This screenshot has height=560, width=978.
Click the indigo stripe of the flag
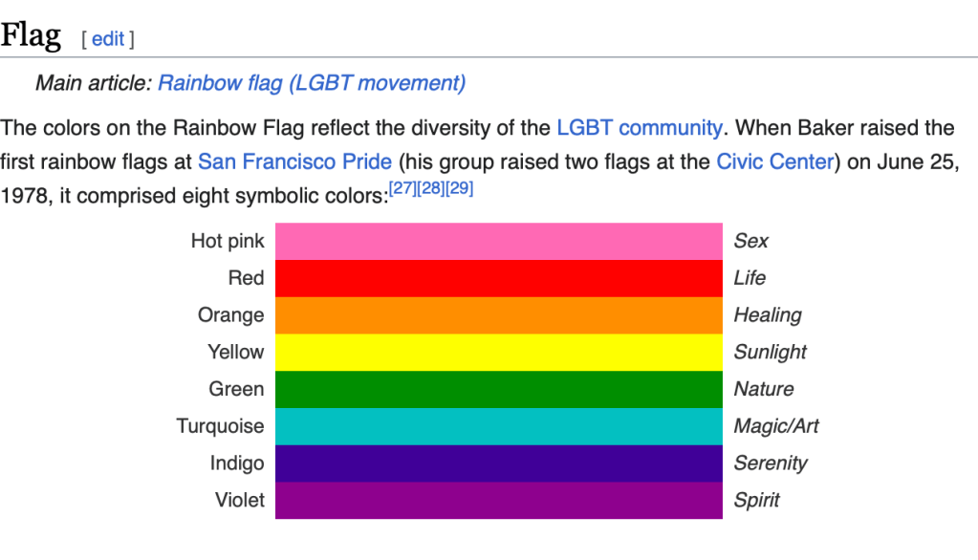click(x=498, y=463)
